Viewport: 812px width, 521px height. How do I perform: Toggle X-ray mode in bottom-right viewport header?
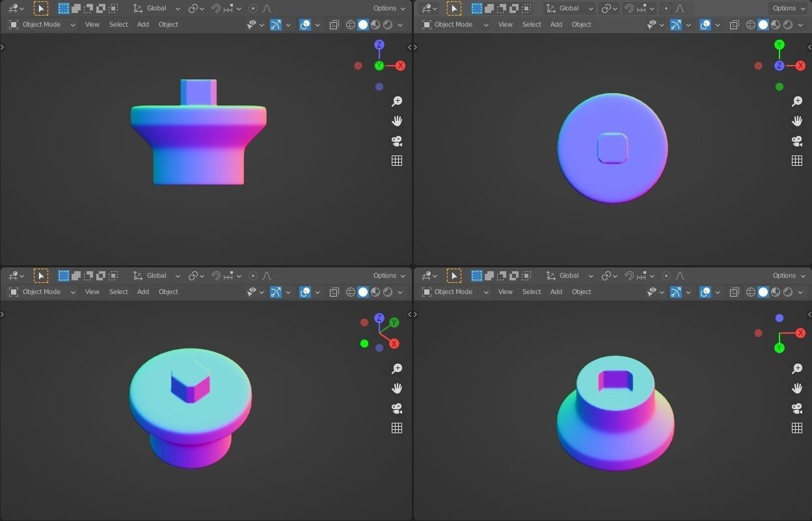coord(734,292)
